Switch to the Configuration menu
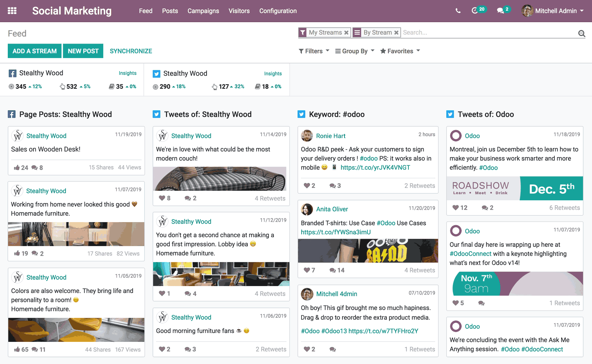The height and width of the screenshot is (364, 592). pyautogui.click(x=278, y=11)
